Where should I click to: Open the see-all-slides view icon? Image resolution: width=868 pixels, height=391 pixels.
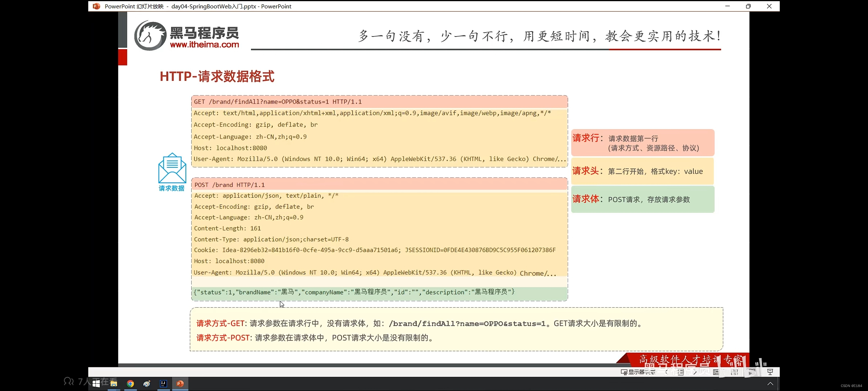tap(735, 372)
